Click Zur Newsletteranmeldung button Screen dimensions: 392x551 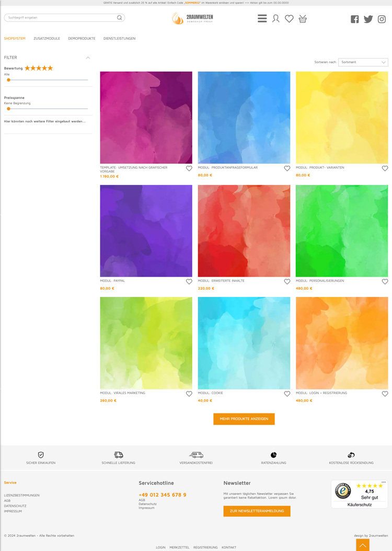257,511
